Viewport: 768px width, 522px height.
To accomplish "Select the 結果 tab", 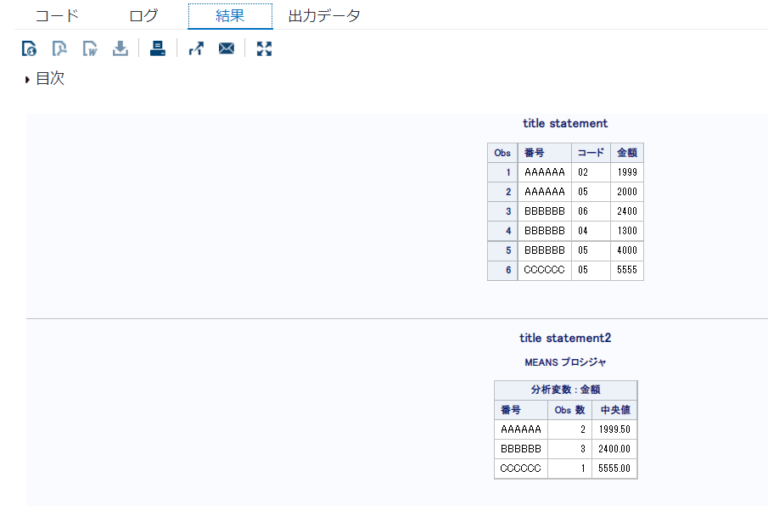I will (230, 16).
